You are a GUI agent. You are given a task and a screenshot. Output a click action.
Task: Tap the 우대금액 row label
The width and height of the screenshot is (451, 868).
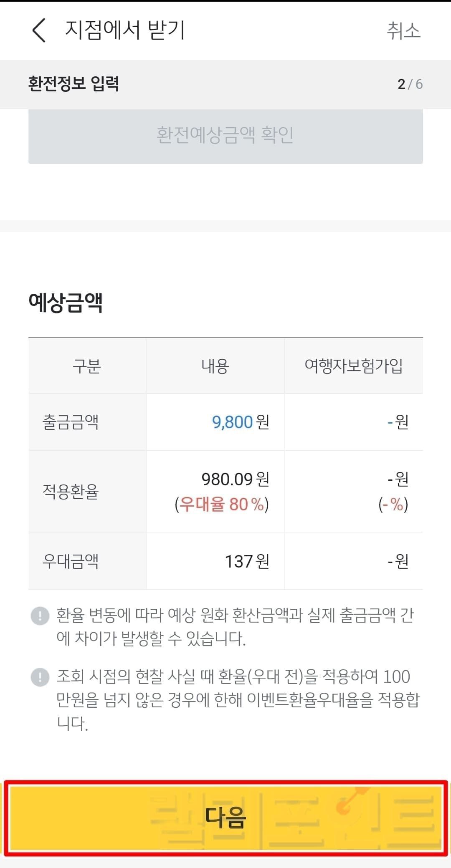71,561
